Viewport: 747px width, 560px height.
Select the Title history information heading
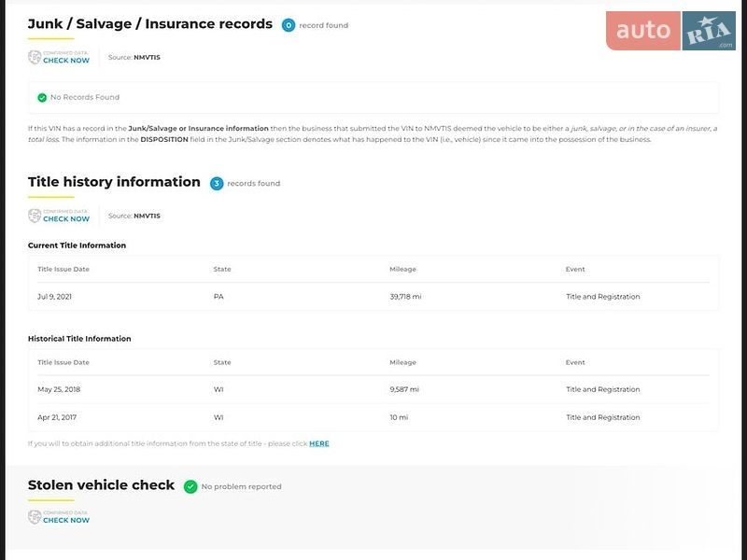[x=114, y=182]
